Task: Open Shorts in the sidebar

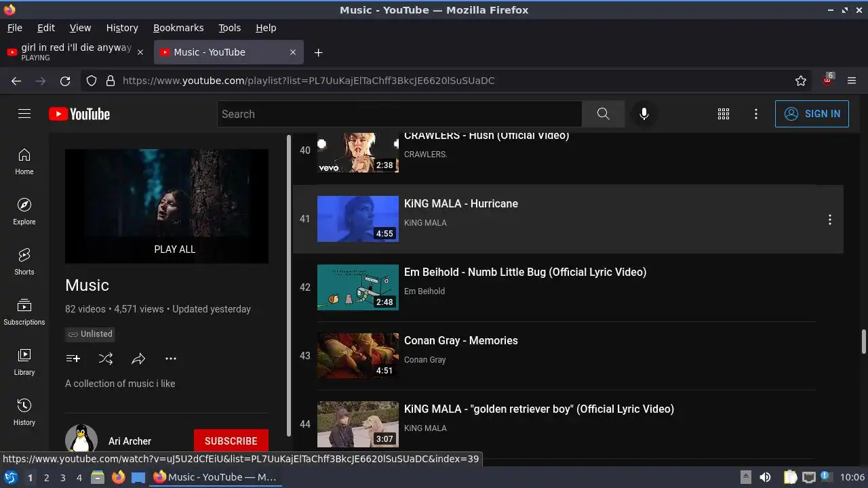Action: pyautogui.click(x=24, y=262)
